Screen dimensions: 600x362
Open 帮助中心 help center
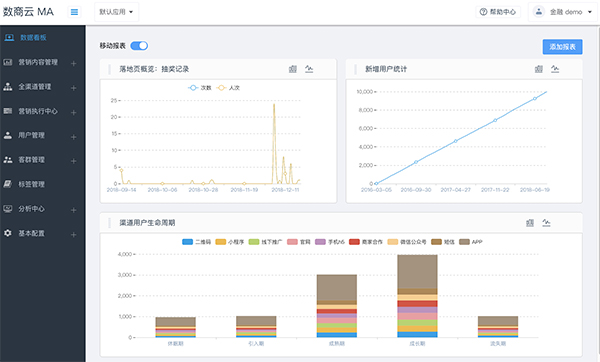[x=498, y=12]
